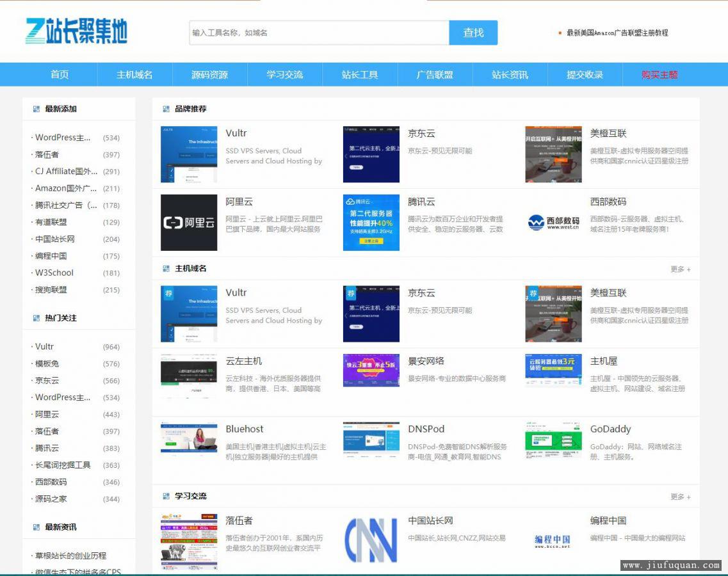
Task: Open Amazon国外广... in sidebar list
Action: pyautogui.click(x=66, y=188)
